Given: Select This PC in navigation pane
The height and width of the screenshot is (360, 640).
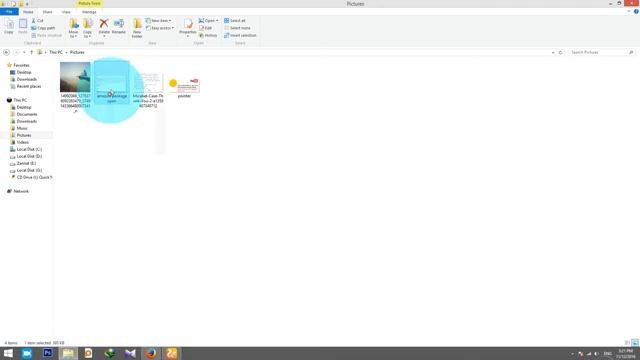Looking at the screenshot, I should (20, 100).
